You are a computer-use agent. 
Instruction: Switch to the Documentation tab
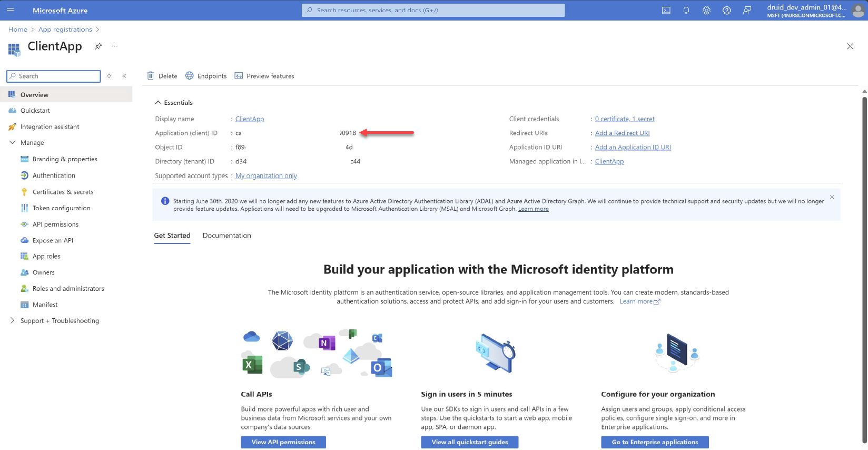pyautogui.click(x=227, y=236)
